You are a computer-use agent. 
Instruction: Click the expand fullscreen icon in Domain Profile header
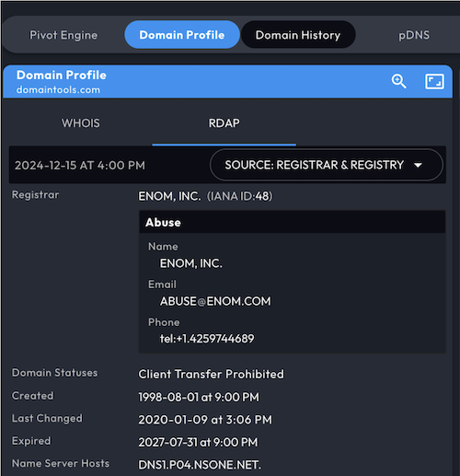point(434,81)
